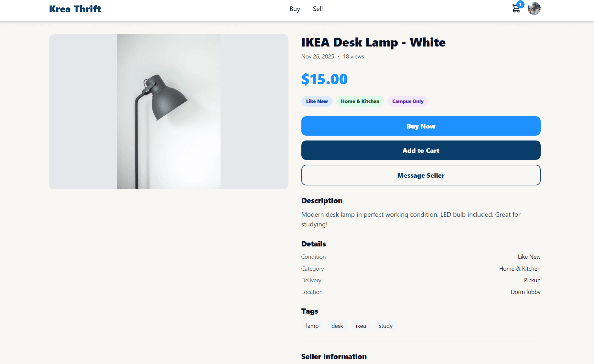Image resolution: width=594 pixels, height=364 pixels.
Task: Click the ikea tag
Action: coord(361,326)
